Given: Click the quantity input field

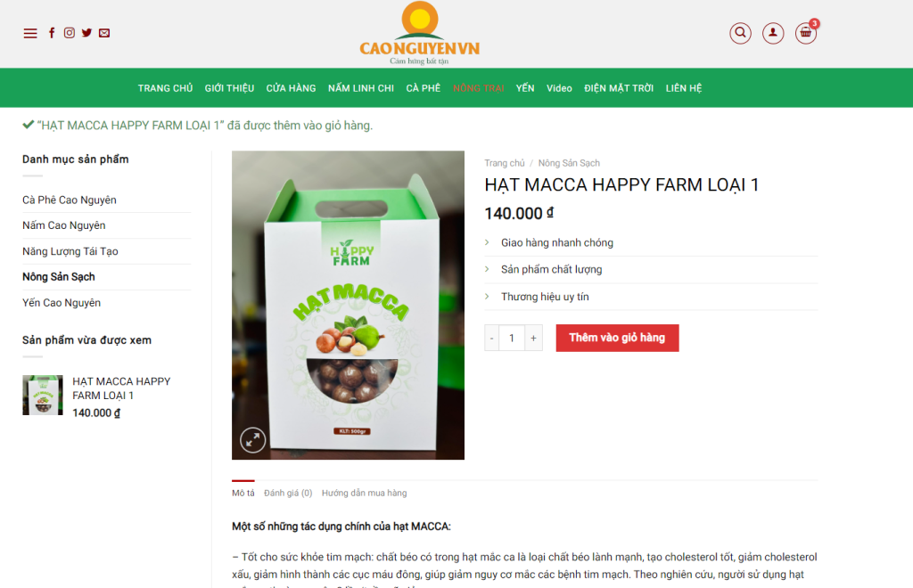Looking at the screenshot, I should (512, 338).
